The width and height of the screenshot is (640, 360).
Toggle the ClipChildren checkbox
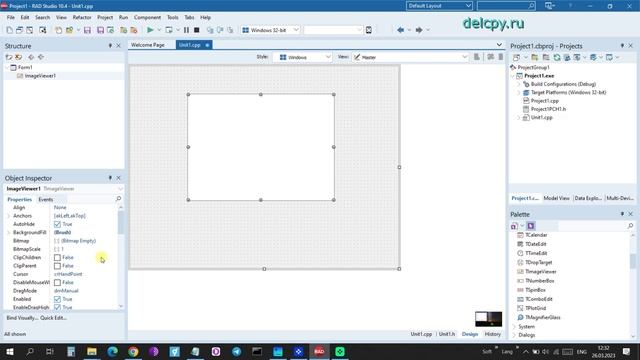click(57, 258)
